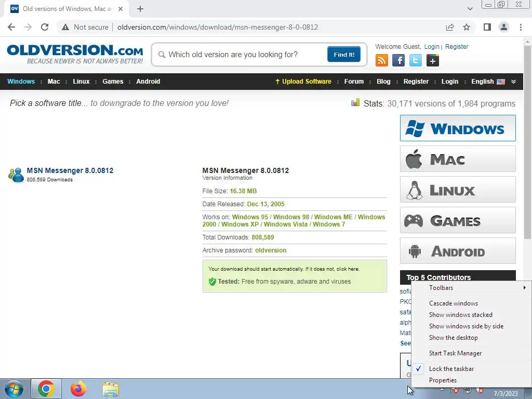Choose Show the desktop
Viewport: 532px width, 399px height.
click(471, 338)
